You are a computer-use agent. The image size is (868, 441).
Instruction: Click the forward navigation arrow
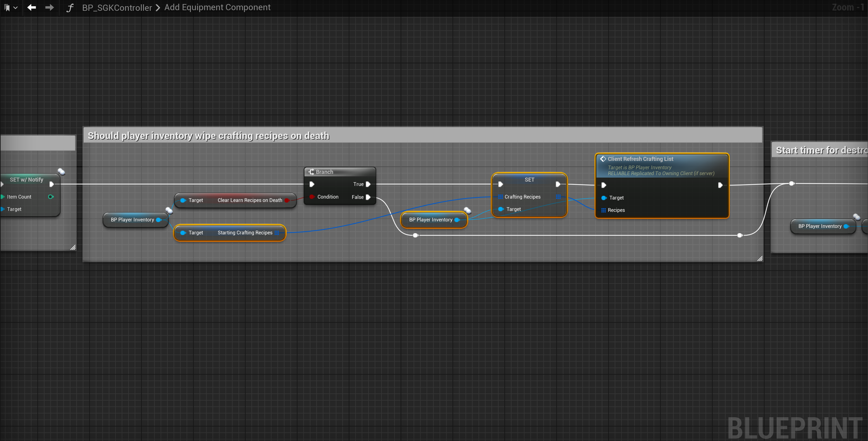pos(49,7)
